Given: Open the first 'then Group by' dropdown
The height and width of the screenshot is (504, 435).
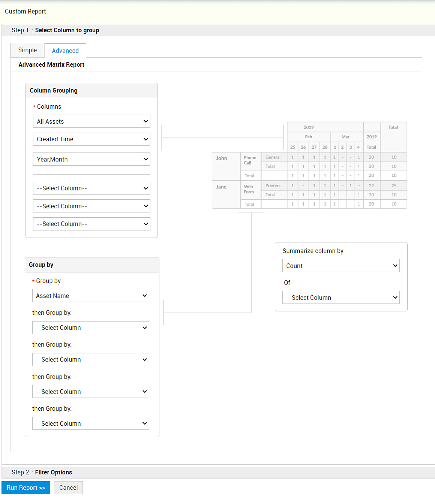Looking at the screenshot, I should 91,328.
